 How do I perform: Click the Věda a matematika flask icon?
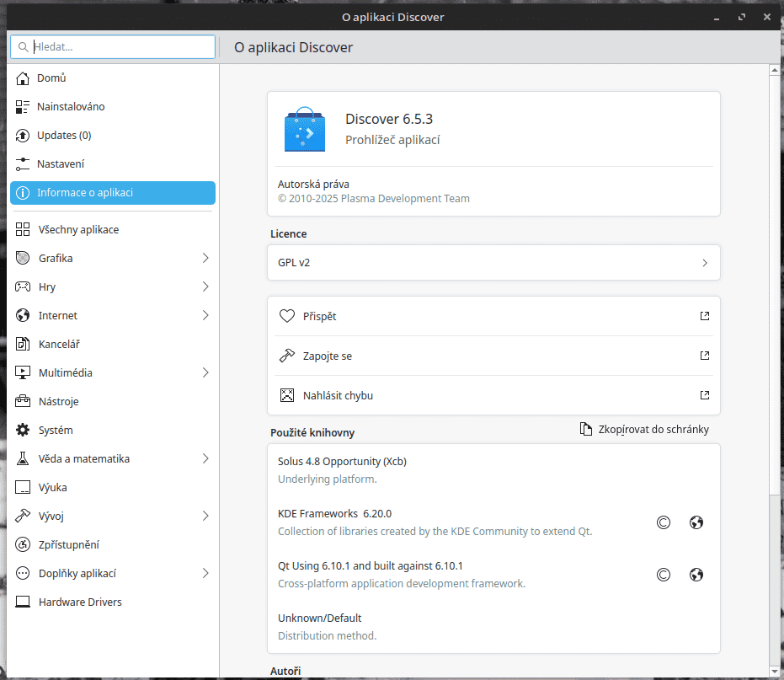[23, 459]
